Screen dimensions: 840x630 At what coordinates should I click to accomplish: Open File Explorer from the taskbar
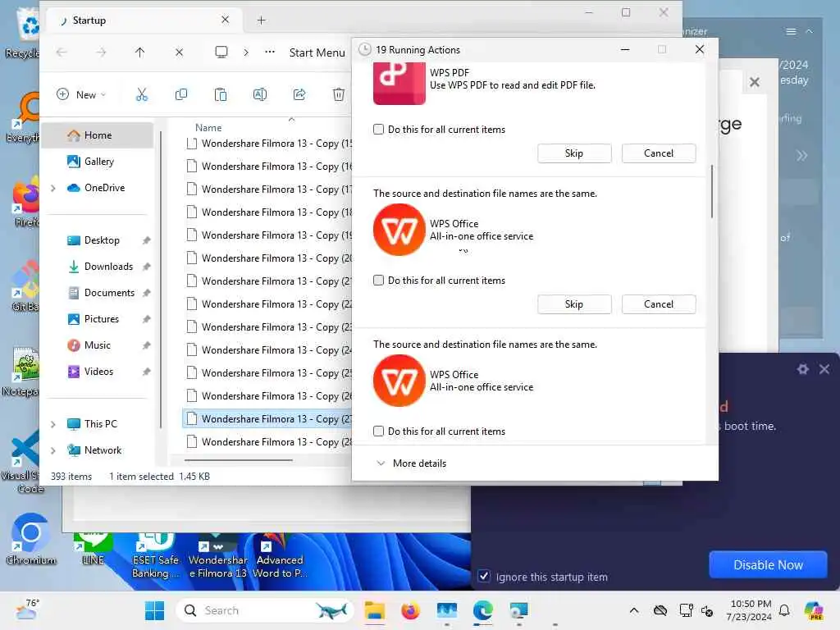point(374,610)
